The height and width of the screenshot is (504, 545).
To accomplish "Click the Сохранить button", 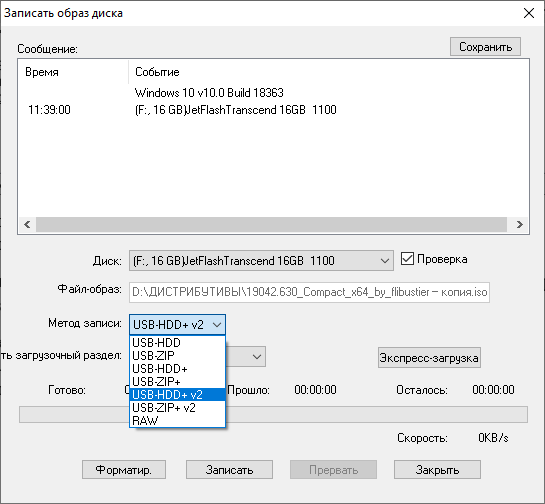I will [485, 47].
